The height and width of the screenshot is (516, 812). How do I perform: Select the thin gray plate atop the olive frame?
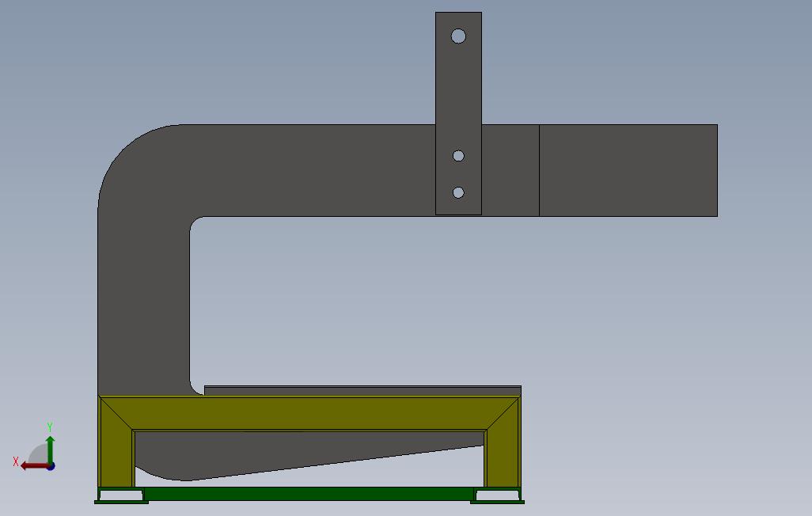(362, 391)
